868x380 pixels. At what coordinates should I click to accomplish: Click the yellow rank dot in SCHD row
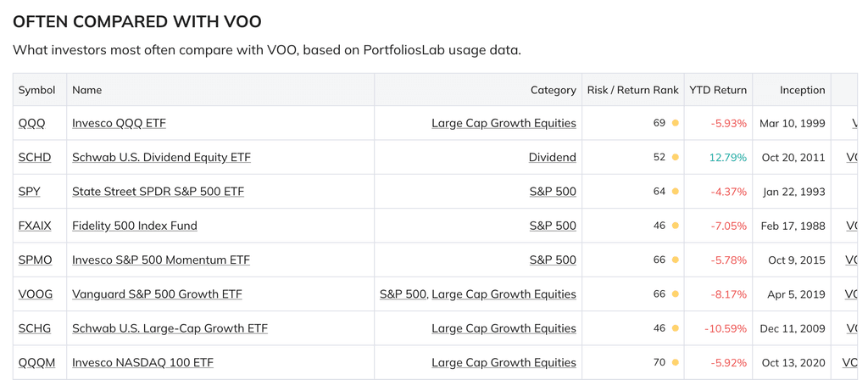click(676, 158)
